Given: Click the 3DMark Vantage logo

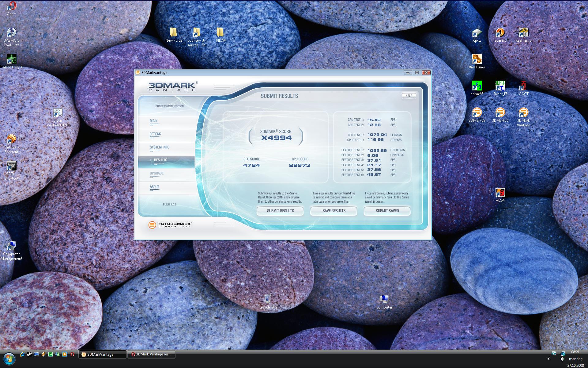Looking at the screenshot, I should (x=173, y=86).
